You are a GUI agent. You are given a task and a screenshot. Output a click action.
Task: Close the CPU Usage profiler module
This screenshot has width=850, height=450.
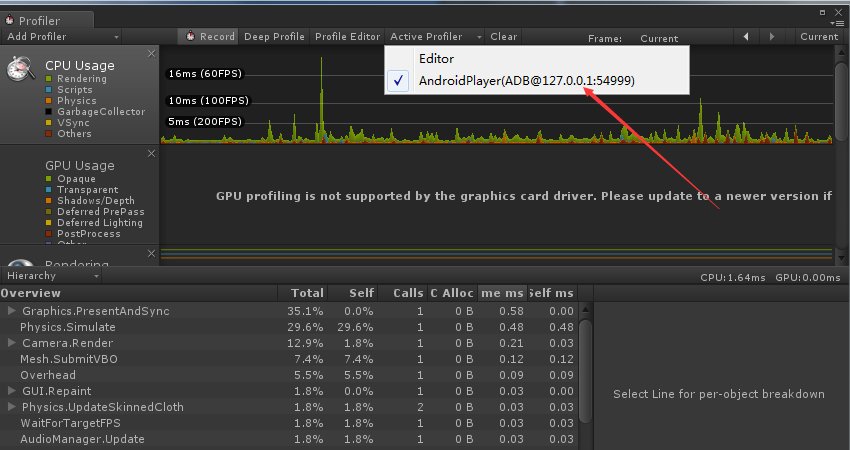151,53
